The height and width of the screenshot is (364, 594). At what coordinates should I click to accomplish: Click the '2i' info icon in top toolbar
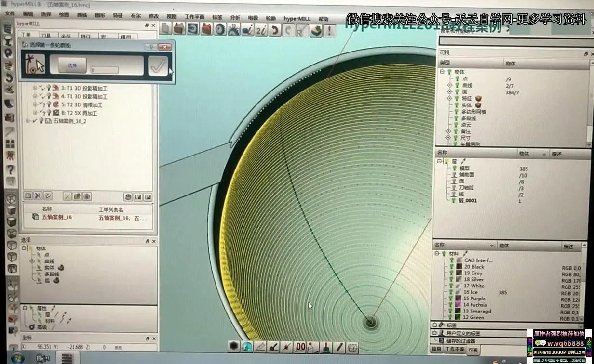coord(261,30)
